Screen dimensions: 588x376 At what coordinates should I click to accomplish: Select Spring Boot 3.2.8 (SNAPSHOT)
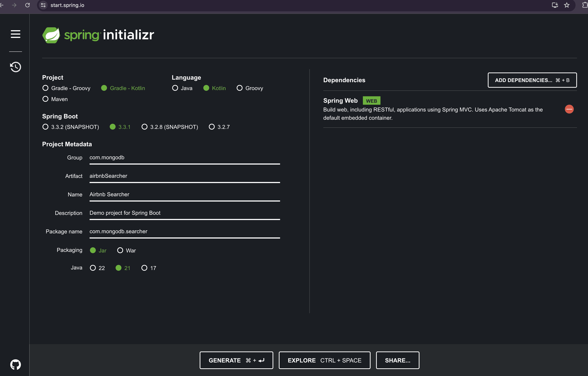170,127
